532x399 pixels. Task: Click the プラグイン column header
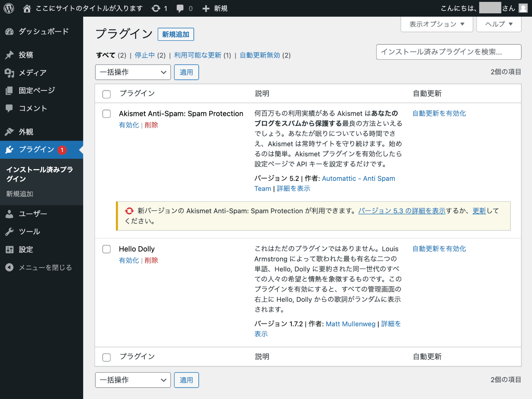[137, 93]
